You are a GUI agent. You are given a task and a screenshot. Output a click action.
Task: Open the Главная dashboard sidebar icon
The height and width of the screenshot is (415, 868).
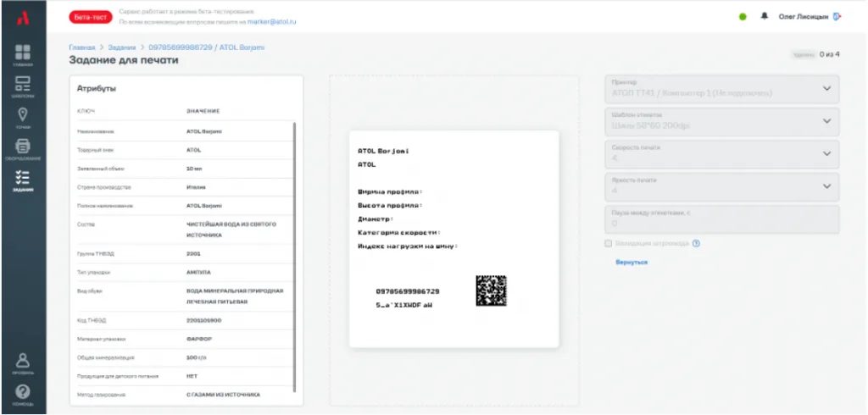[x=23, y=55]
